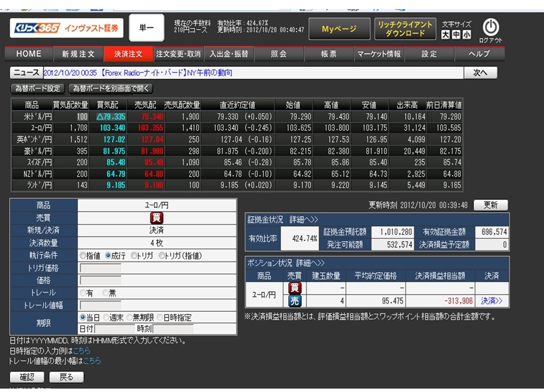The width and height of the screenshot is (544, 392).
Task: Click 次へ to show next news
Action: pos(480,73)
